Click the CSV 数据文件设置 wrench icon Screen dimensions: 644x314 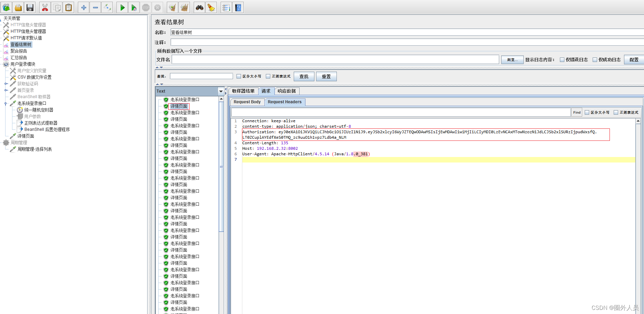coord(13,77)
